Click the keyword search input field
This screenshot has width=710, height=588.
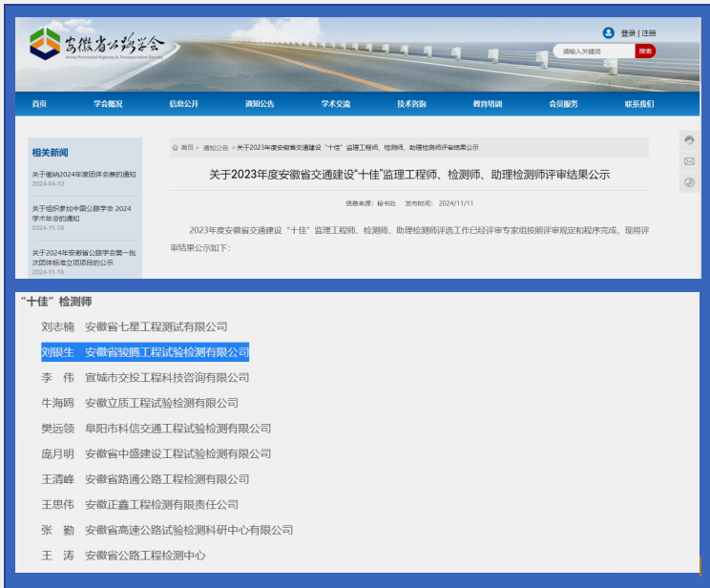point(594,52)
